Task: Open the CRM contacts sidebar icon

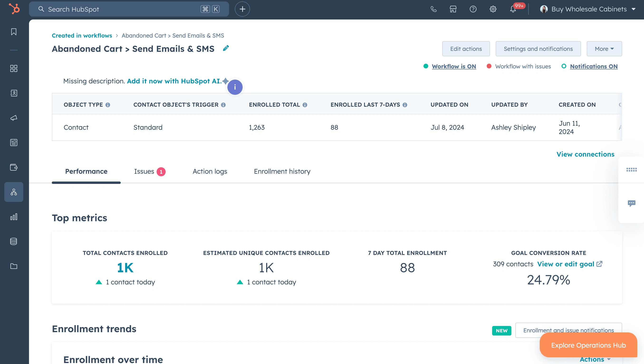Action: click(14, 93)
